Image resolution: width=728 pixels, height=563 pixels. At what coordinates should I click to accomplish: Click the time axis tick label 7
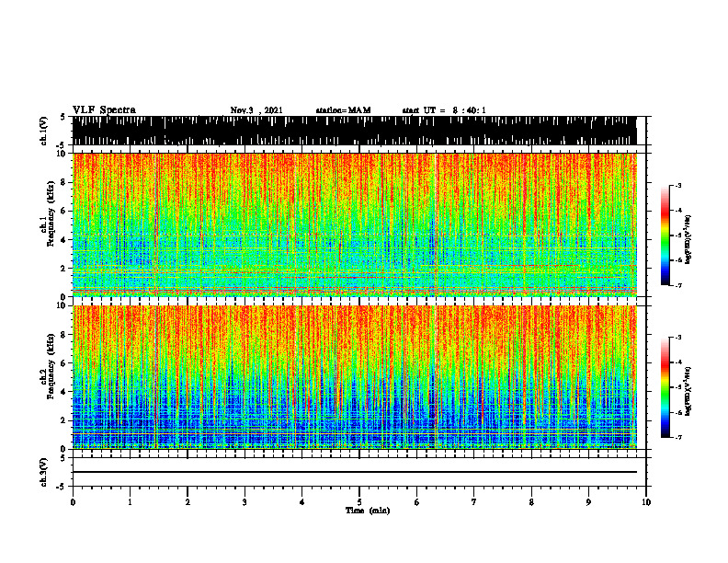(x=474, y=502)
